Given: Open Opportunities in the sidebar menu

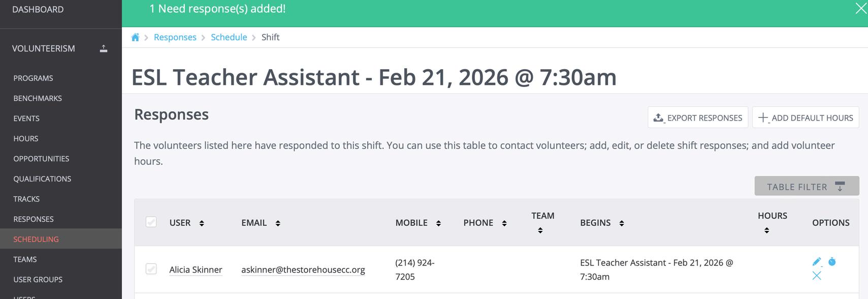Looking at the screenshot, I should [x=41, y=159].
